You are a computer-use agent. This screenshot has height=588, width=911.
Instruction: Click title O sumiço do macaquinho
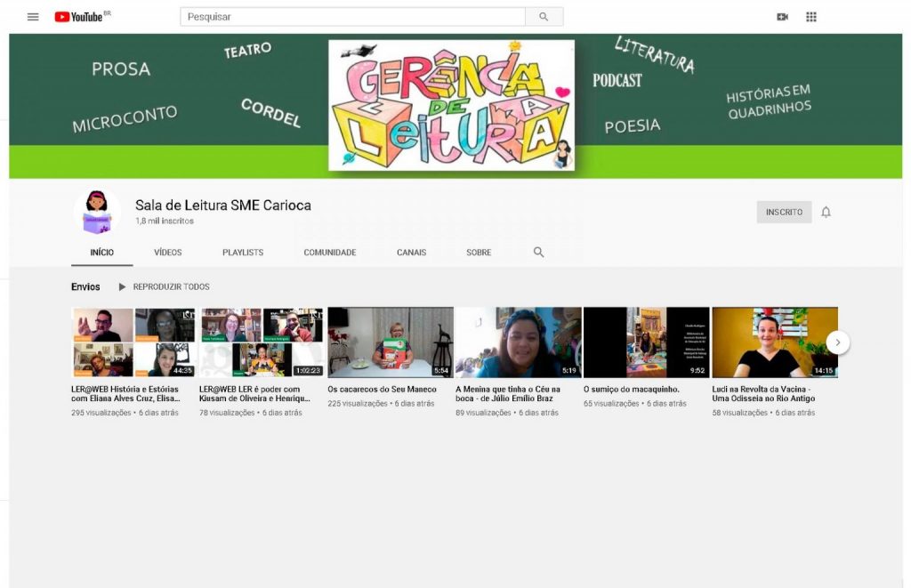pos(632,390)
